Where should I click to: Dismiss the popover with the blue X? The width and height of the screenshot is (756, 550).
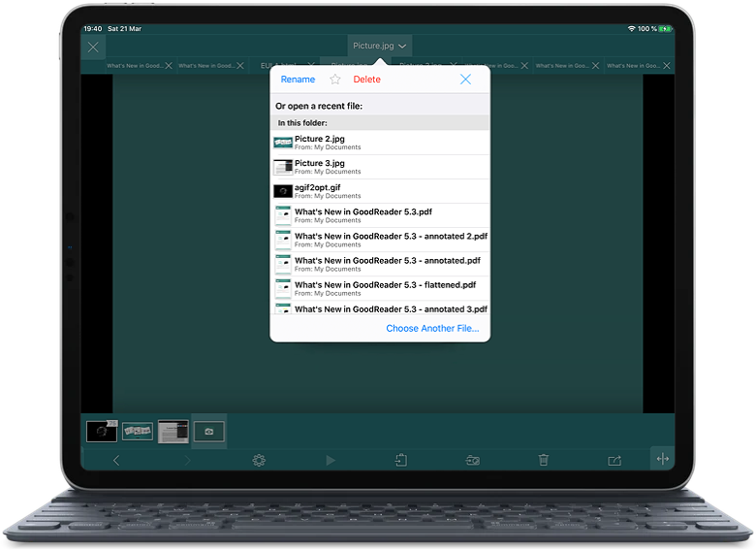click(x=465, y=80)
